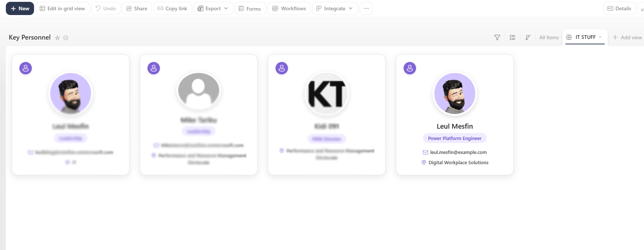This screenshot has height=250, width=644.
Task: Click the group by icon
Action: tap(512, 37)
